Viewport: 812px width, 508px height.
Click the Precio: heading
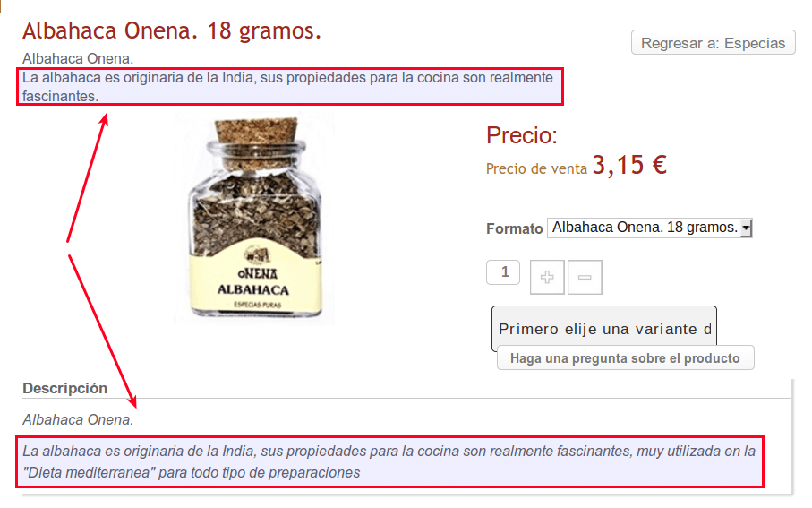(x=521, y=135)
